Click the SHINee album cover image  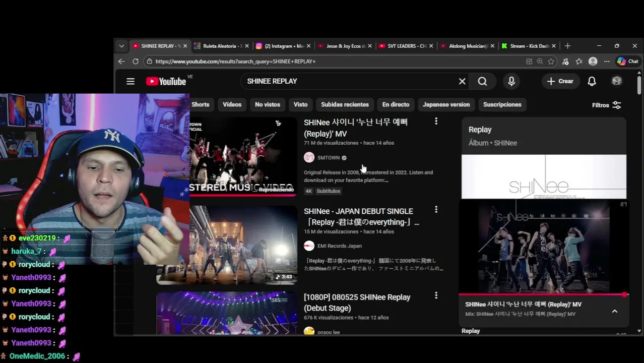(x=544, y=177)
